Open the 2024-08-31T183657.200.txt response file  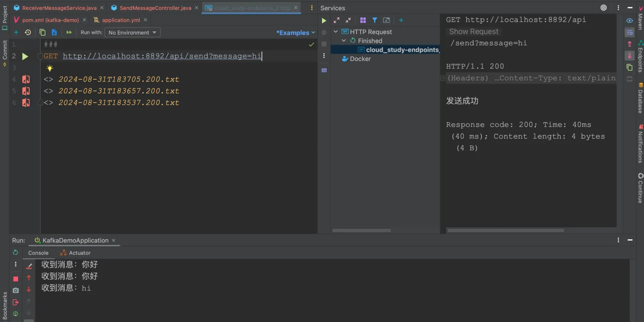118,91
